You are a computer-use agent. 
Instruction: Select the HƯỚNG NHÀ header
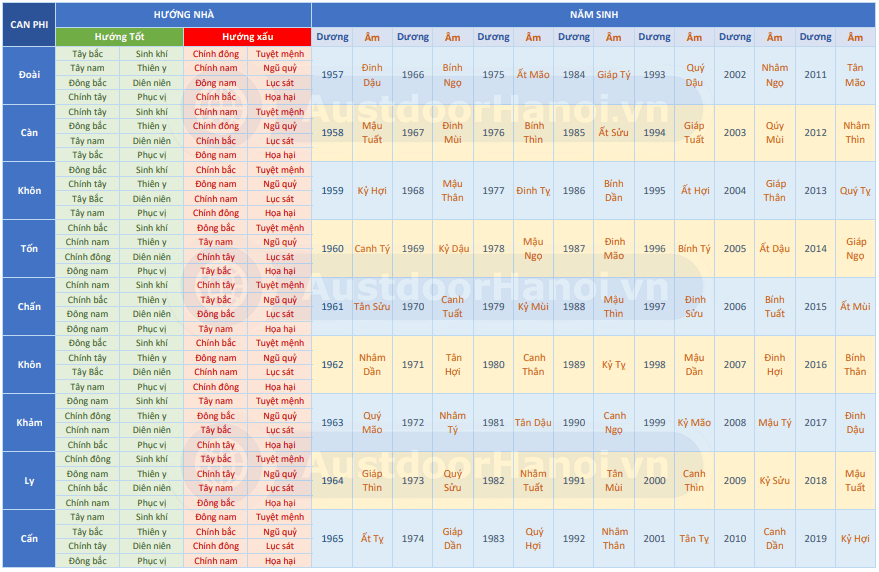point(184,15)
